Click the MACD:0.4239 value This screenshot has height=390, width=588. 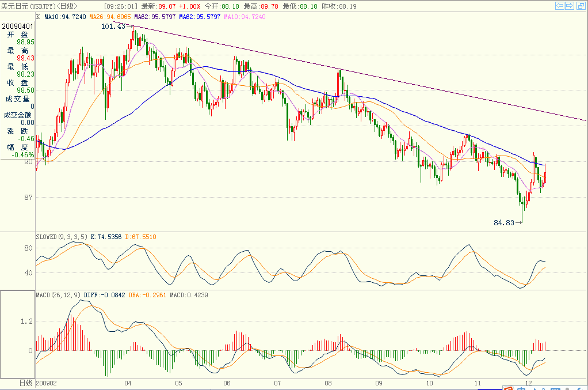189,295
